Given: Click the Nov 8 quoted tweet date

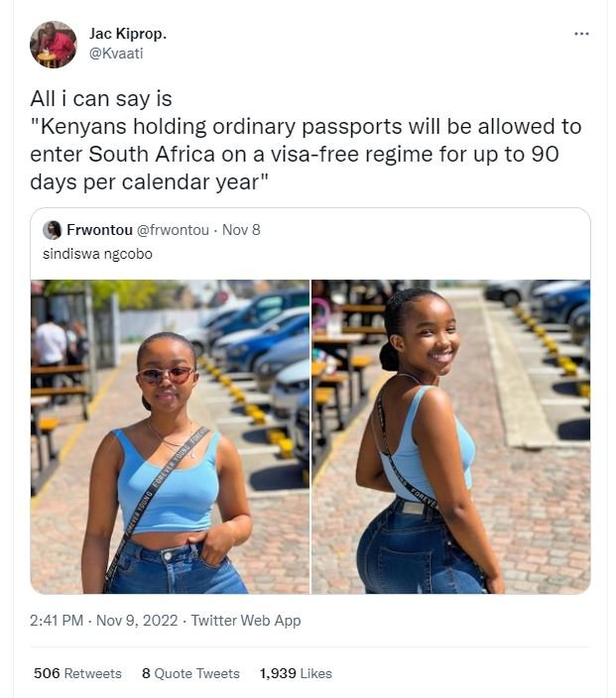Looking at the screenshot, I should click(x=241, y=230).
